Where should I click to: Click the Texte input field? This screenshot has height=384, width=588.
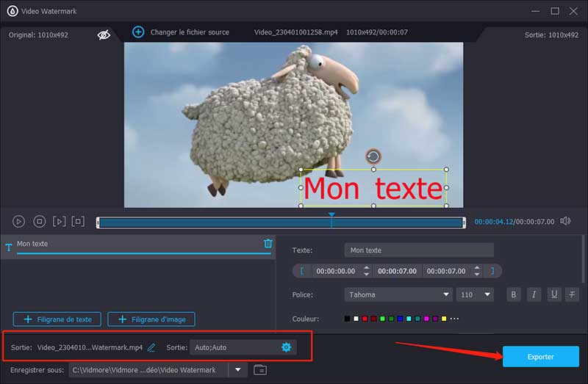tap(419, 250)
